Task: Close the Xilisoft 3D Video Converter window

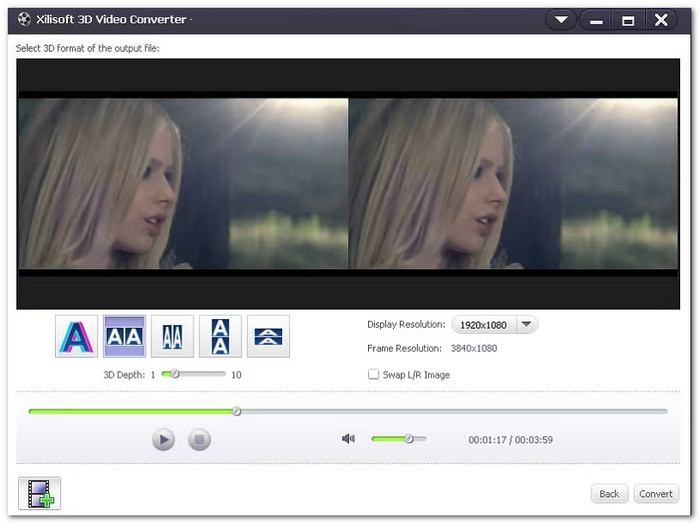Action: (x=661, y=20)
